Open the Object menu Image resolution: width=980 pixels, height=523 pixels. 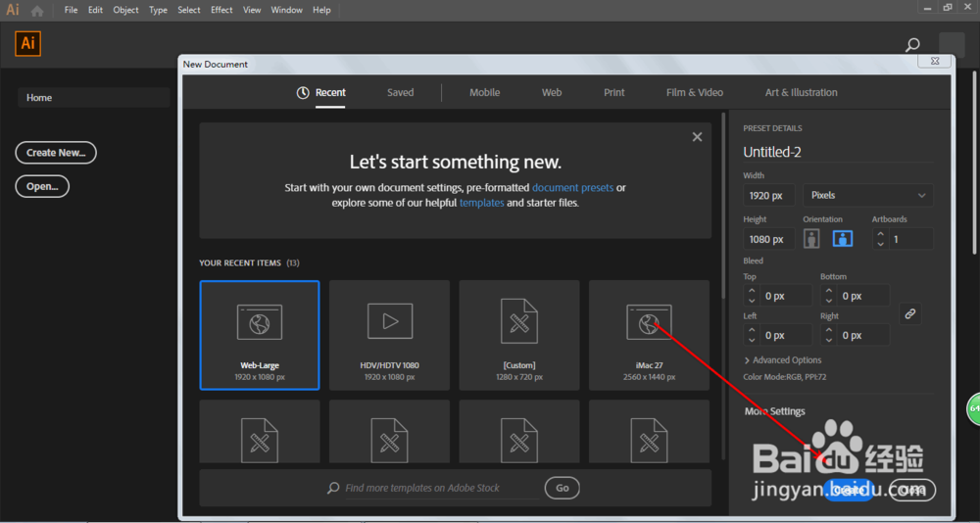(125, 10)
